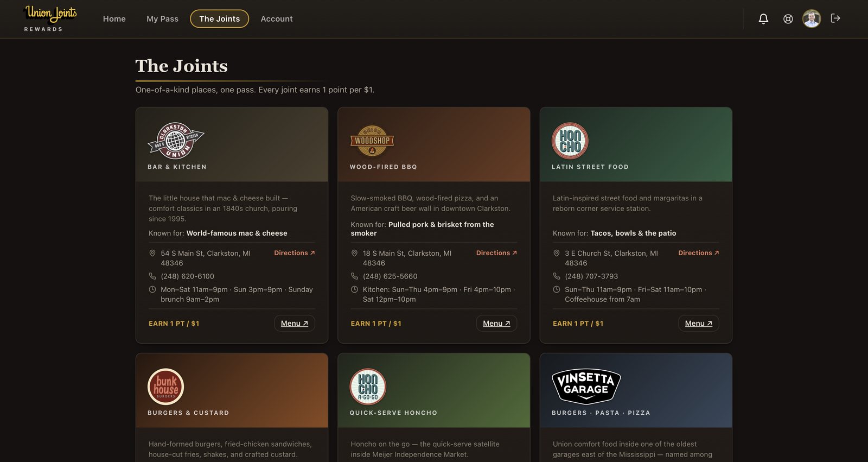Open the Account tab
The image size is (868, 462).
click(x=277, y=19)
